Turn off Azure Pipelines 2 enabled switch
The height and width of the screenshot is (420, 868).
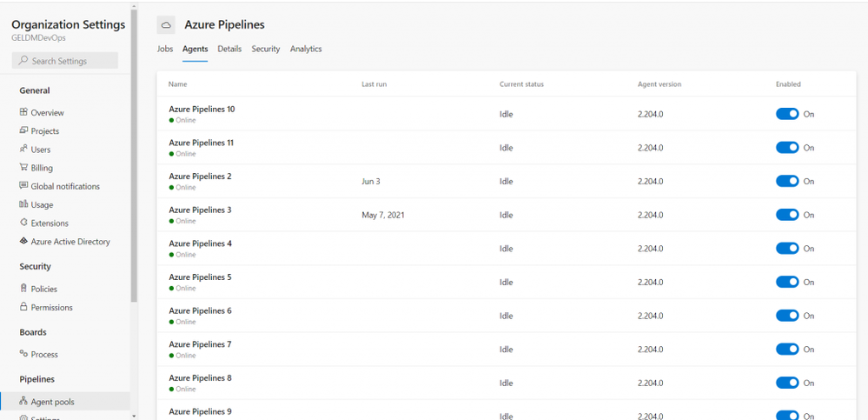point(787,181)
